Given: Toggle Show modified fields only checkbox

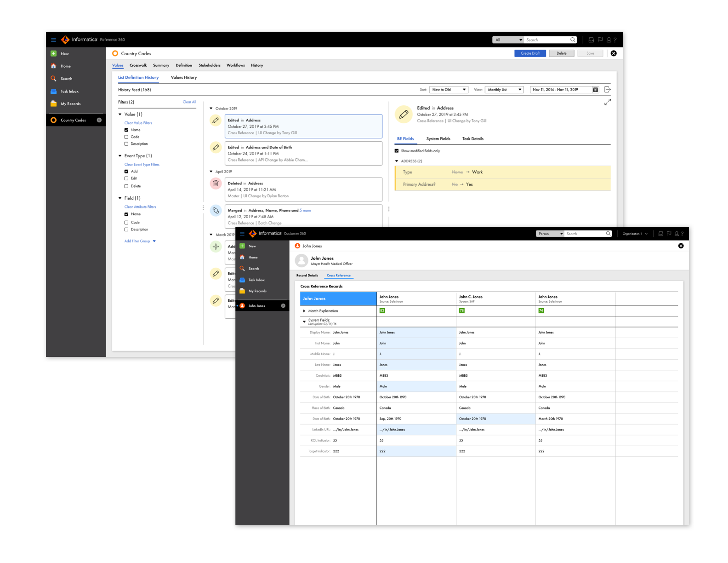Looking at the screenshot, I should [x=397, y=151].
